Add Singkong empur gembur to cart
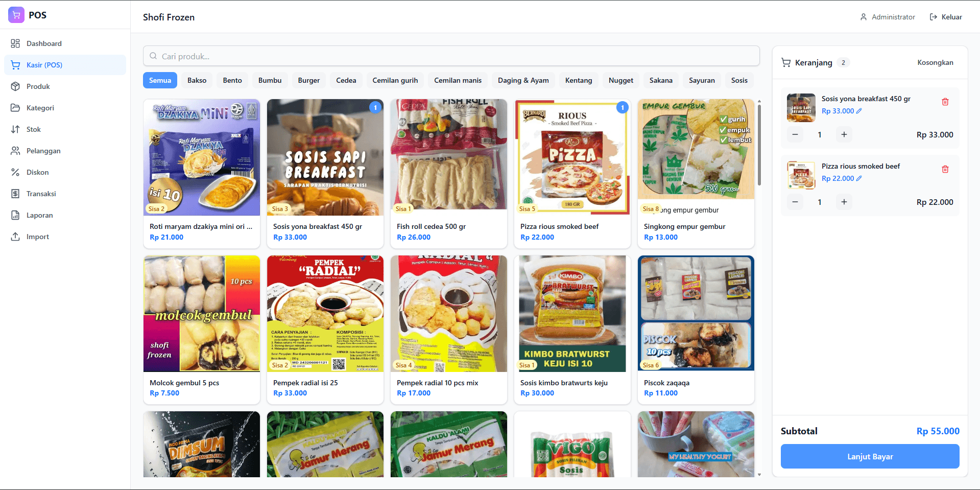 tap(696, 174)
